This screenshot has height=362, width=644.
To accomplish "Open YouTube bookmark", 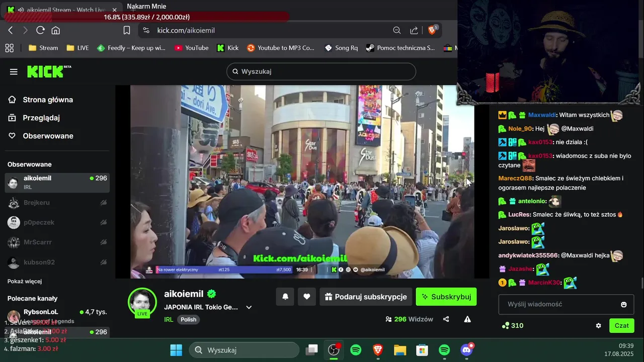I will pyautogui.click(x=191, y=48).
